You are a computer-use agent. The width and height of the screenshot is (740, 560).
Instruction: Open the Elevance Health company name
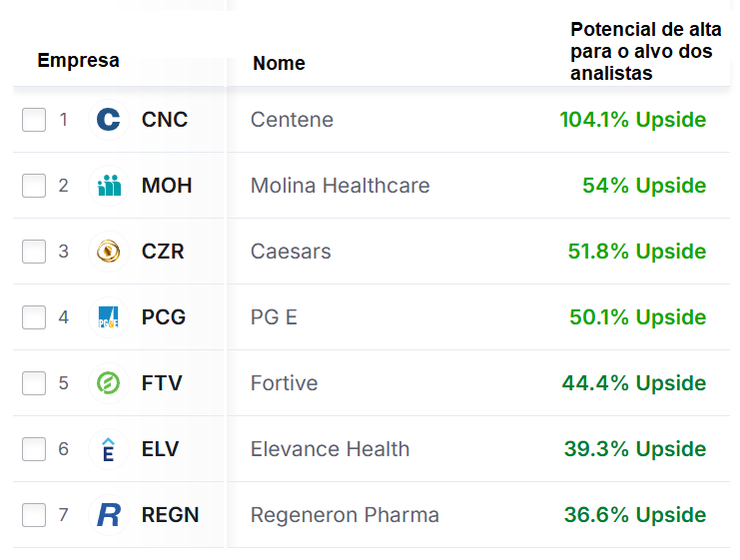tap(330, 449)
